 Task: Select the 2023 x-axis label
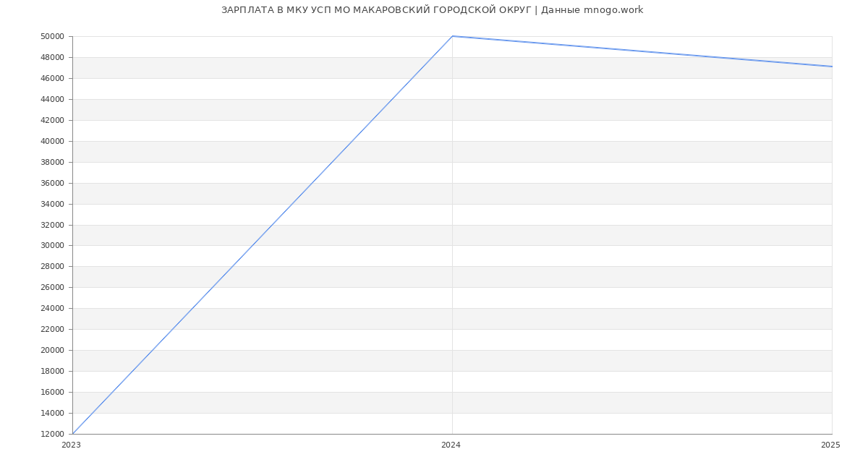pos(71,445)
